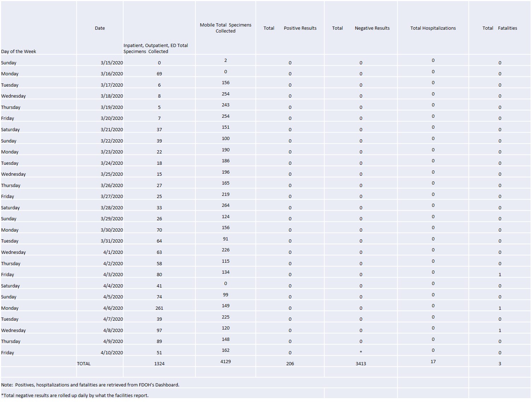
Task: Select the Total Hospitalizations column header
Action: (433, 28)
